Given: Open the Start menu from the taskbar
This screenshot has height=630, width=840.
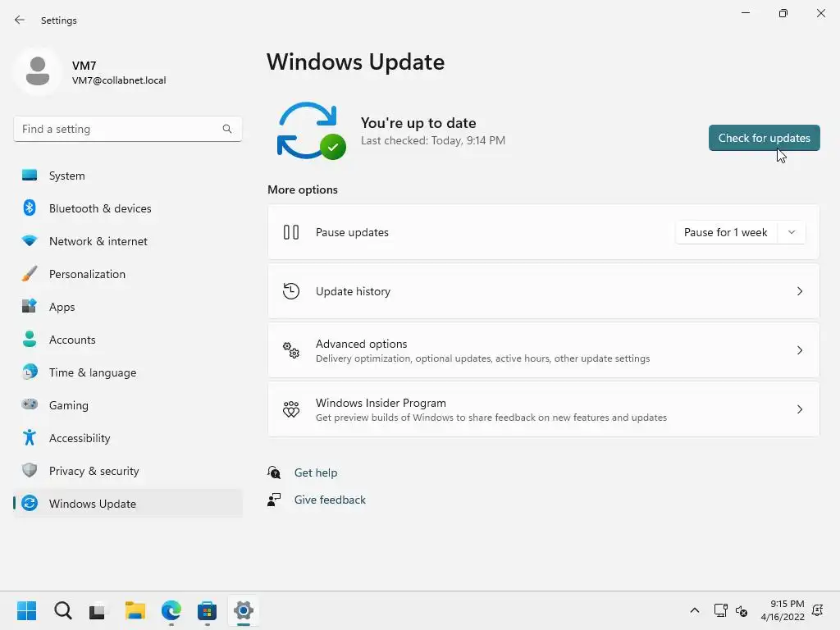Looking at the screenshot, I should (27, 610).
